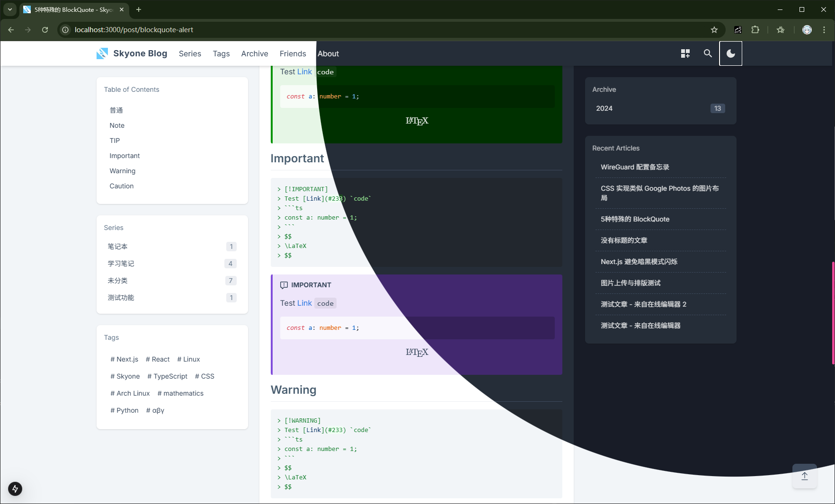
Task: Open the site search magnifier icon
Action: tap(708, 53)
